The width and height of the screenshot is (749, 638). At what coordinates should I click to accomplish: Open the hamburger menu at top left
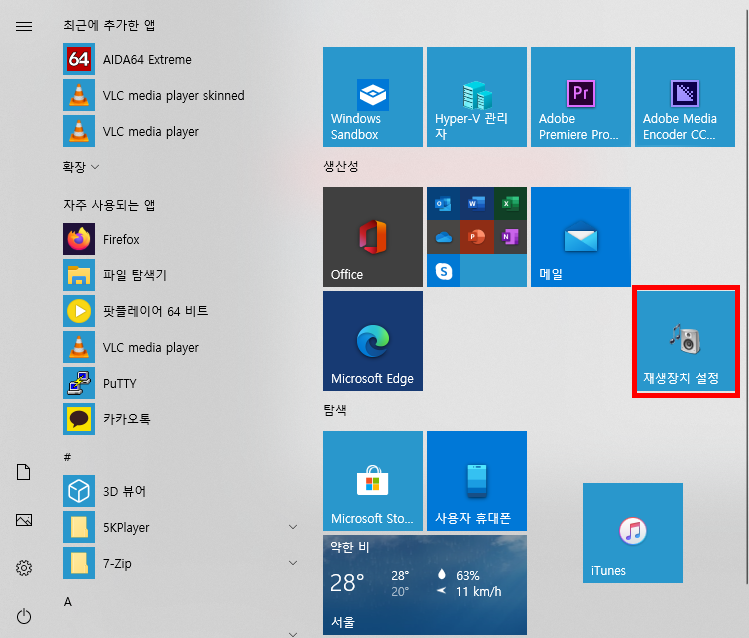pos(24,26)
